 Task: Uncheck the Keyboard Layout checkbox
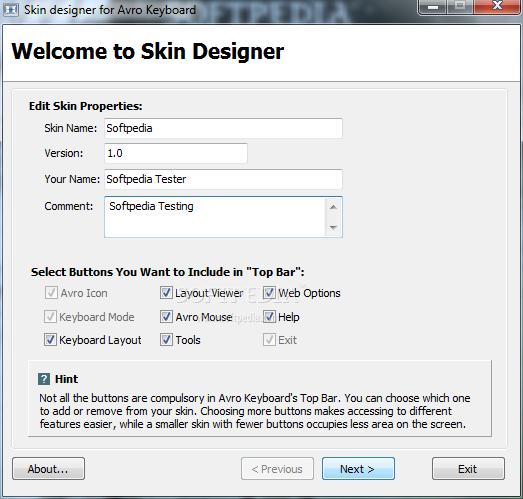pos(50,340)
